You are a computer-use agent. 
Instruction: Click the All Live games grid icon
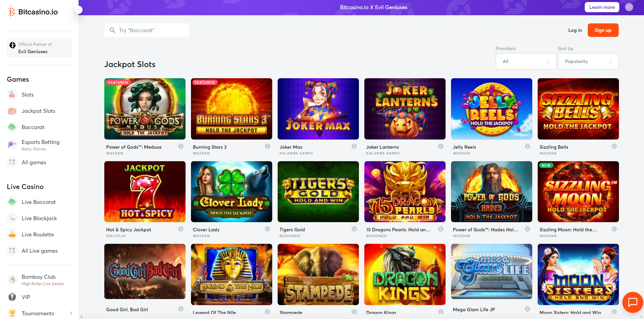pos(12,251)
